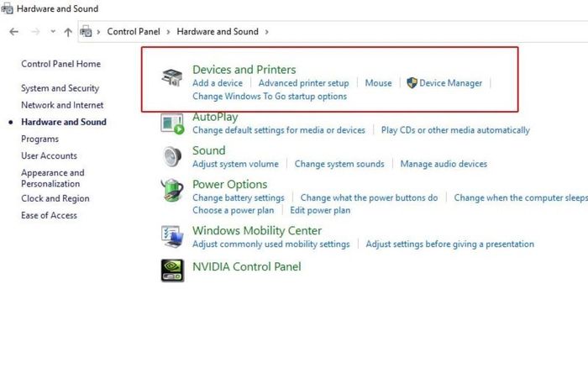Go up one level with up arrow
Screen dimensions: 588x368
68,32
